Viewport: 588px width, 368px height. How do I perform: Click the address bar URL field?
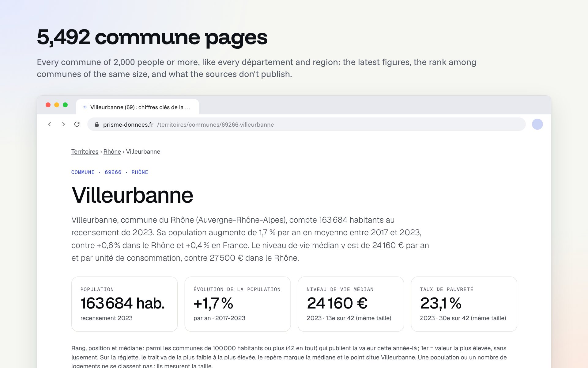pos(306,124)
